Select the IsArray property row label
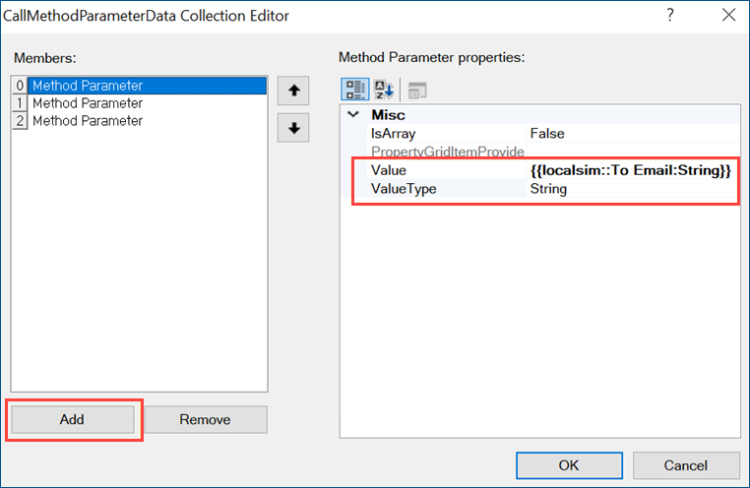Viewport: 750px width, 488px height. click(x=394, y=133)
